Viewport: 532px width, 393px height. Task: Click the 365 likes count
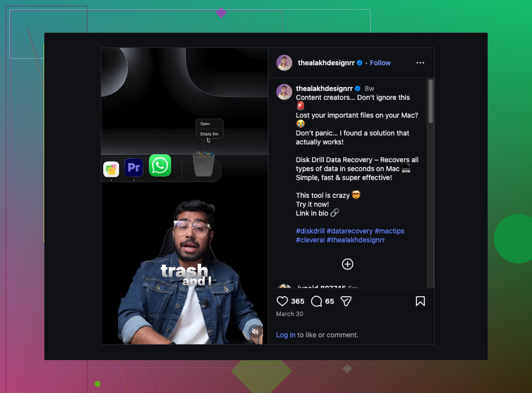point(298,301)
